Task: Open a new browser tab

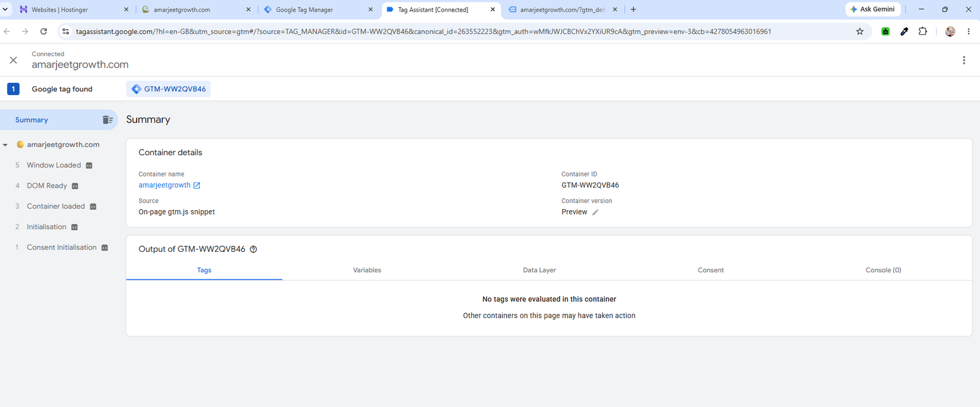Action: tap(633, 9)
